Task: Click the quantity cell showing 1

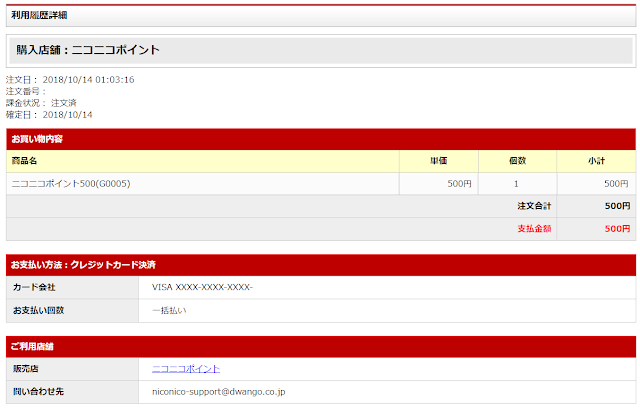Action: coord(516,184)
